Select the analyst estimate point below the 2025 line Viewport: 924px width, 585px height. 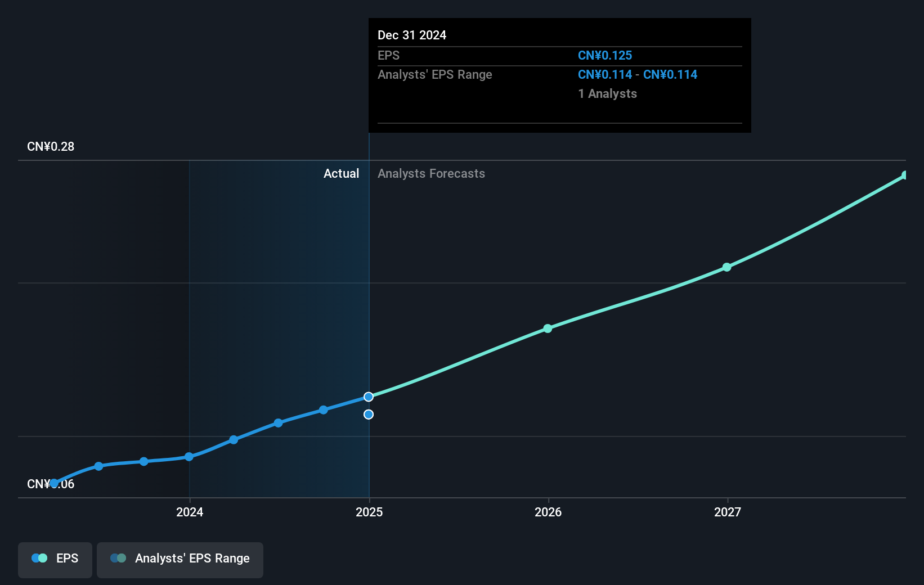(x=369, y=415)
